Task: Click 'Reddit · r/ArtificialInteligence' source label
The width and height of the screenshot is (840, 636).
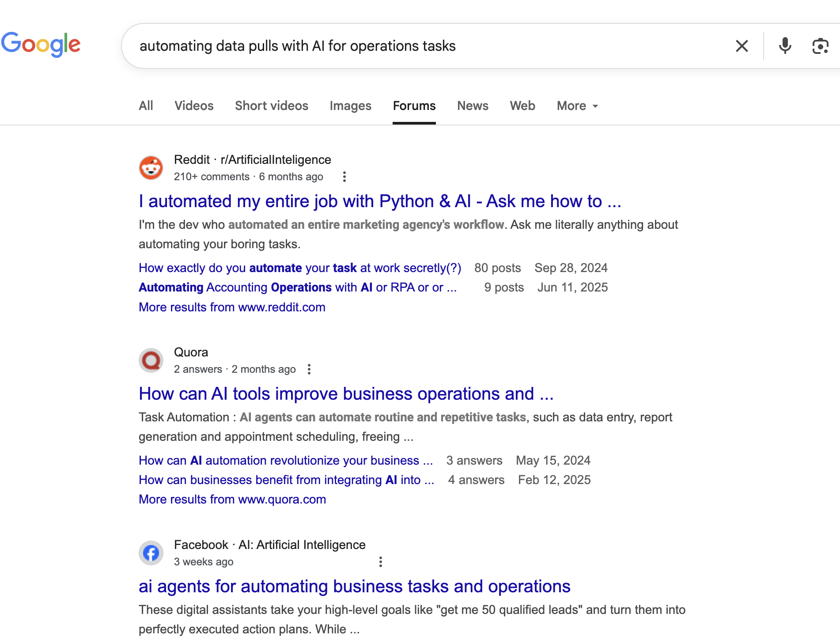Action: tap(253, 160)
